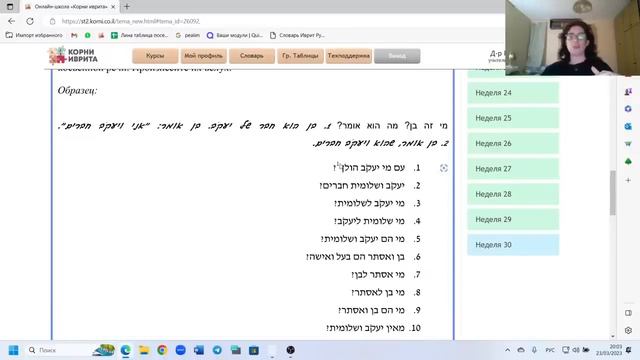Reload the current page
The height and width of the screenshot is (360, 640).
pos(30,21)
